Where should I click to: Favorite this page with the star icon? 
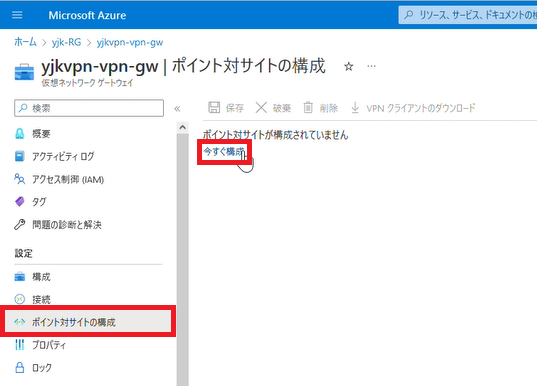click(349, 66)
